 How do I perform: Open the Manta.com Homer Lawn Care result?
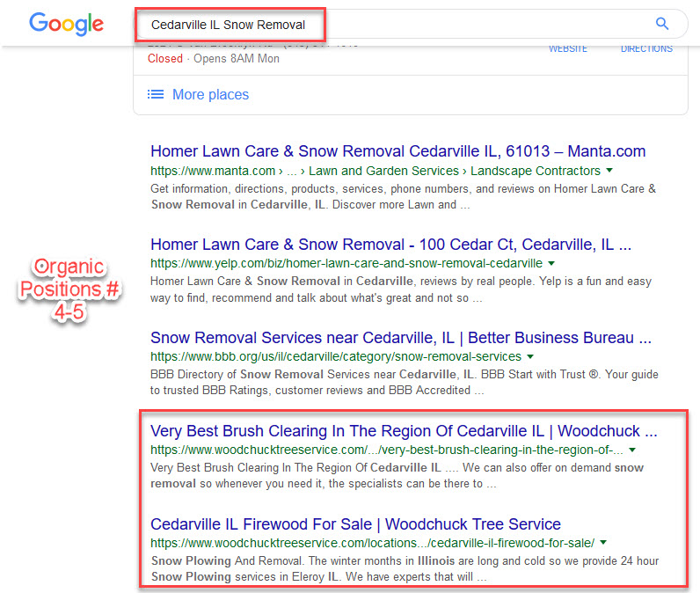pyautogui.click(x=397, y=151)
